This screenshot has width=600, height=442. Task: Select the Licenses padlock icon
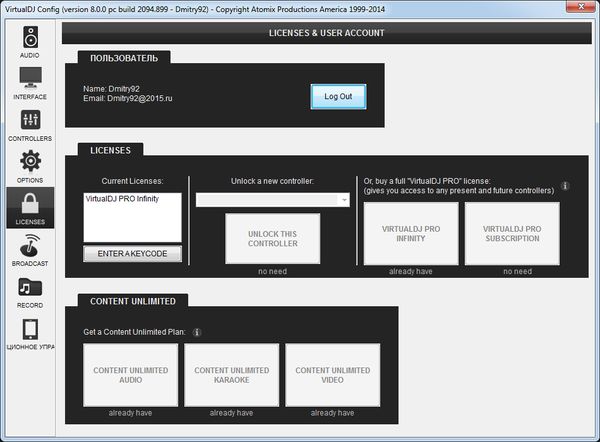pyautogui.click(x=30, y=203)
